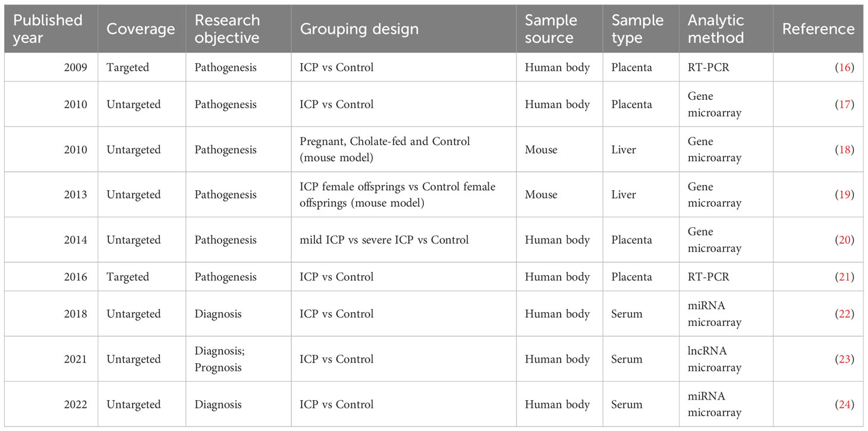
Task: Select the Diagnosis; Prognosis cell
Action: (x=238, y=359)
